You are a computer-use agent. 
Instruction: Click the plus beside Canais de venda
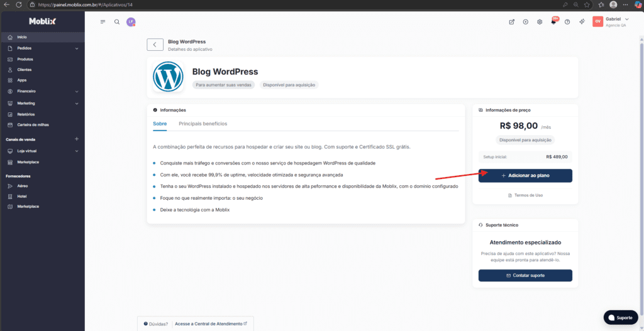(x=76, y=139)
